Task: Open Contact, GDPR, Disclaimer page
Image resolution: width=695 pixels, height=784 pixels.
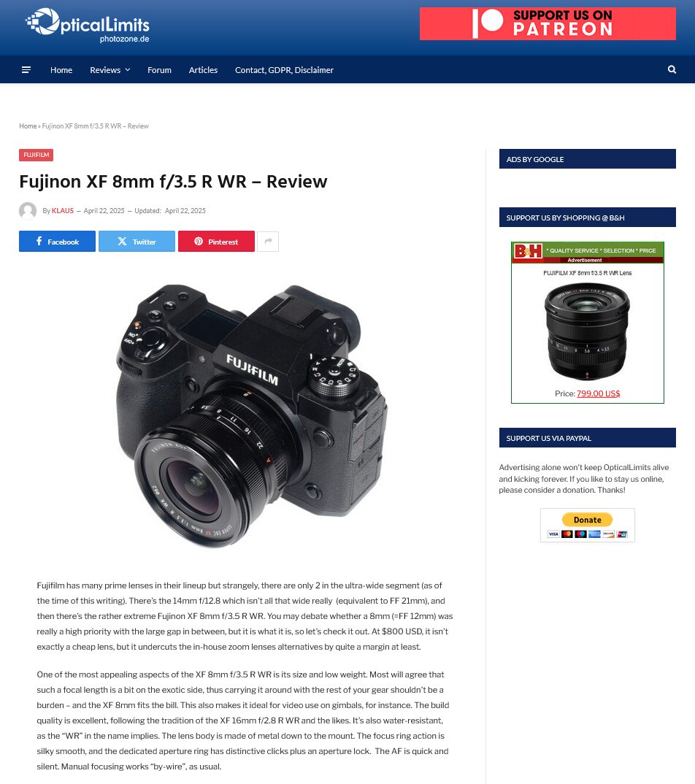Action: [284, 70]
